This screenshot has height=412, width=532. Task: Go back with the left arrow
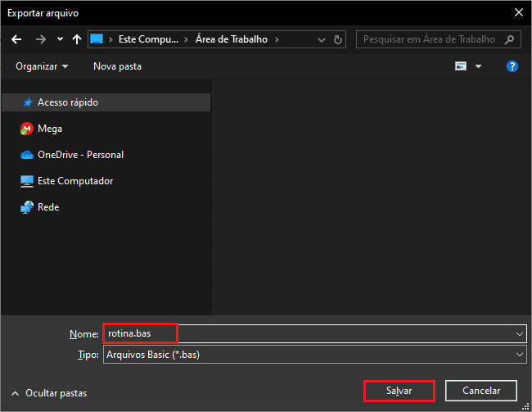16,39
